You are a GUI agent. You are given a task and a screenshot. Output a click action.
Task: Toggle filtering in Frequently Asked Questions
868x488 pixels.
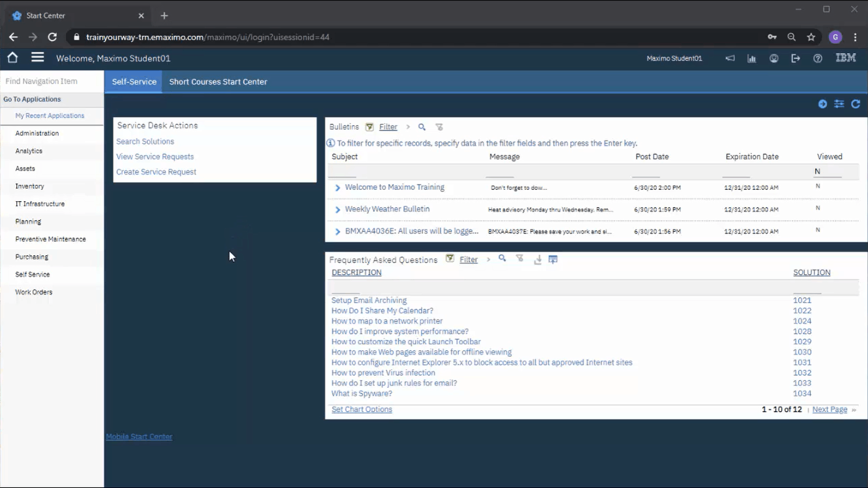pos(450,259)
